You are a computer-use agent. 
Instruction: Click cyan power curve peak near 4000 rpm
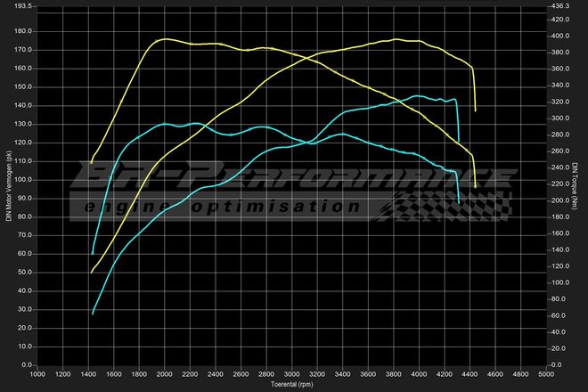coord(417,95)
